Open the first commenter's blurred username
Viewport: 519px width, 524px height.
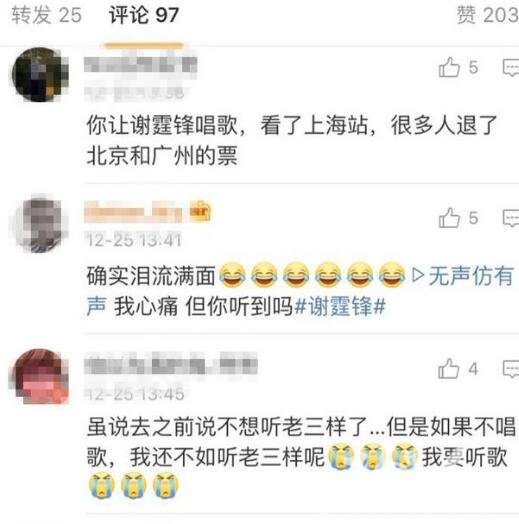coord(140,65)
